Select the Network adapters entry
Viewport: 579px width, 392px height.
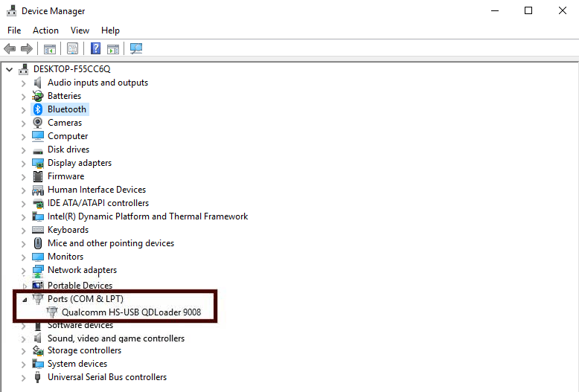(82, 270)
